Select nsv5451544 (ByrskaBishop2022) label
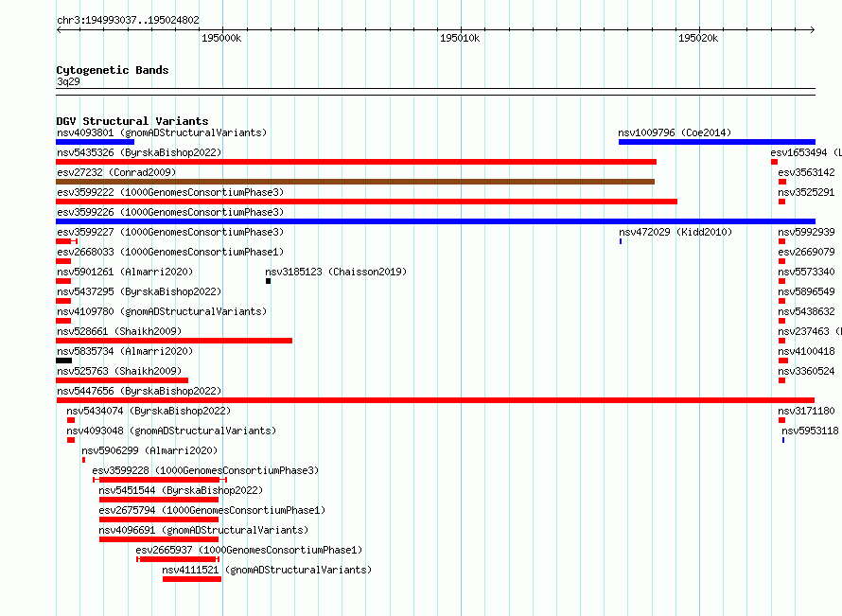 coord(181,490)
